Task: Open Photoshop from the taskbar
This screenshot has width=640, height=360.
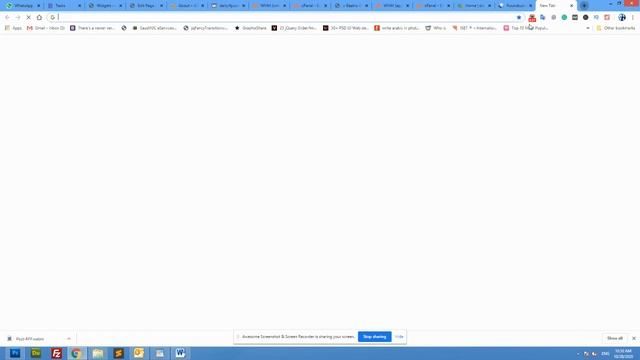Action: tap(15, 353)
